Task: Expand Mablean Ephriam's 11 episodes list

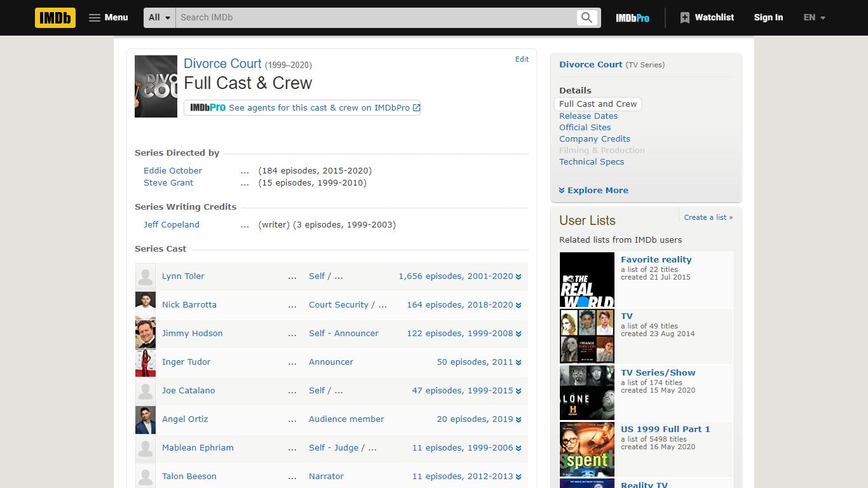Action: [467, 448]
